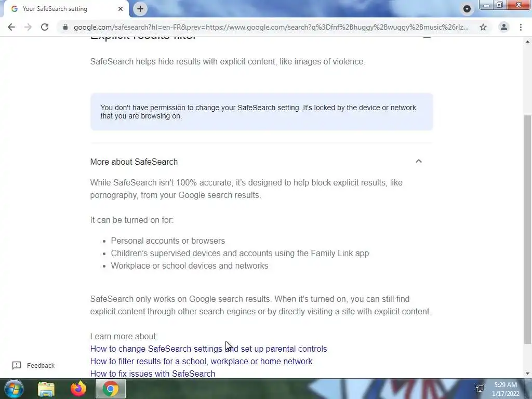Click the forward navigation arrow
This screenshot has height=399, width=532.
[28, 27]
